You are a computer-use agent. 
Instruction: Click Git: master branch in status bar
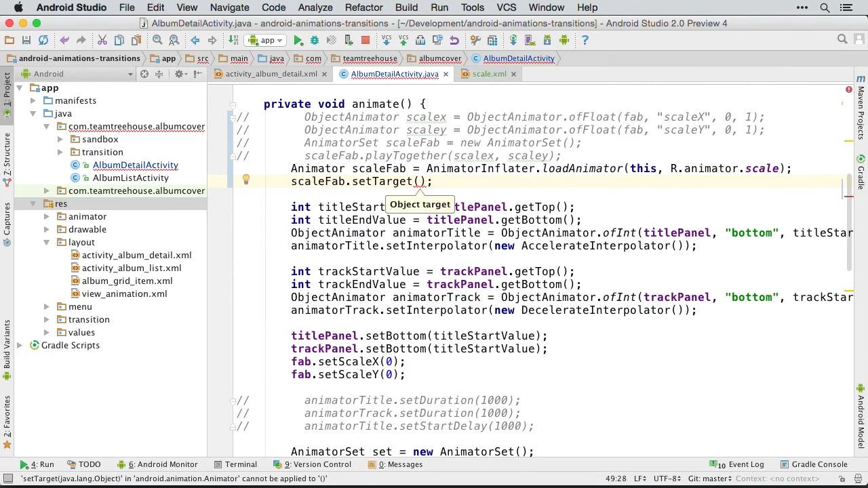pos(709,479)
